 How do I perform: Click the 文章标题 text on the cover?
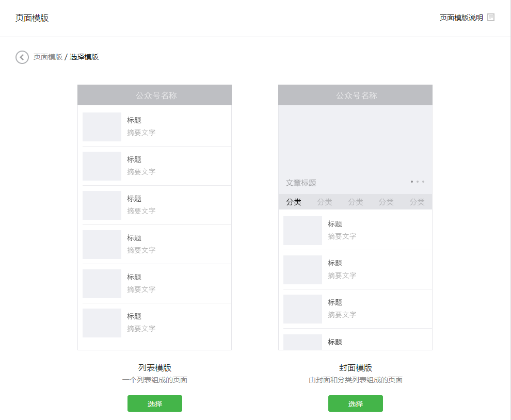301,183
